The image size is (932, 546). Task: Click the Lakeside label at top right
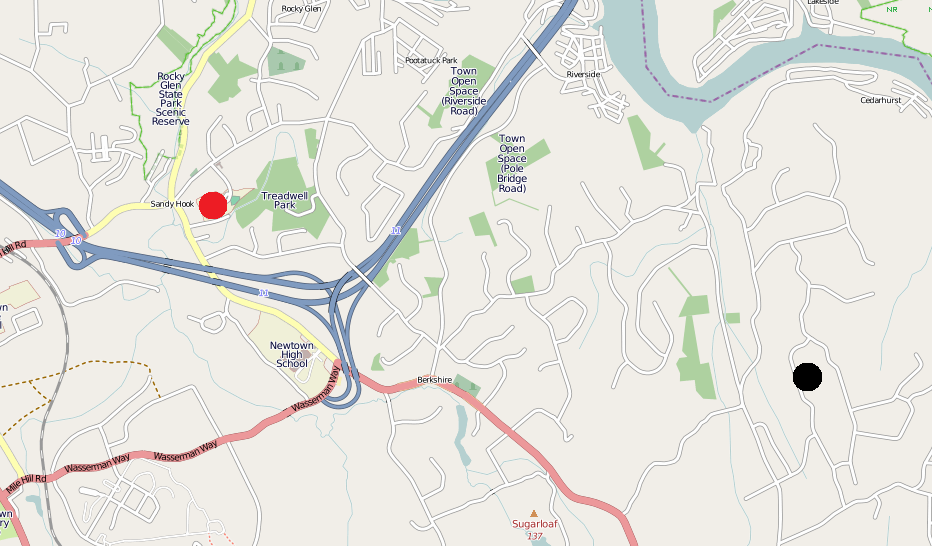click(823, 2)
